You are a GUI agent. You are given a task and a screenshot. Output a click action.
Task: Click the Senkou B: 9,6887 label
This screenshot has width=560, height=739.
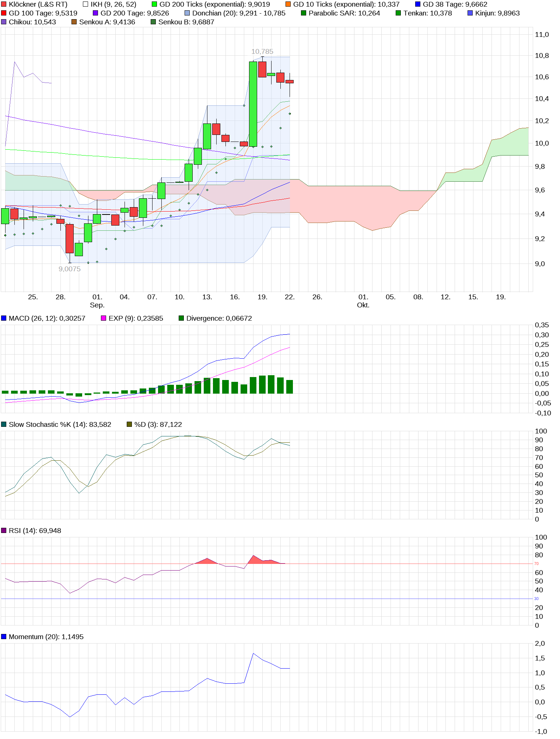[186, 22]
